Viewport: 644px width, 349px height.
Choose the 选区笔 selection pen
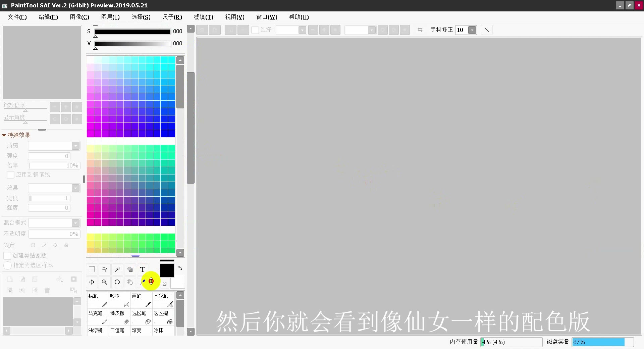pos(142,317)
